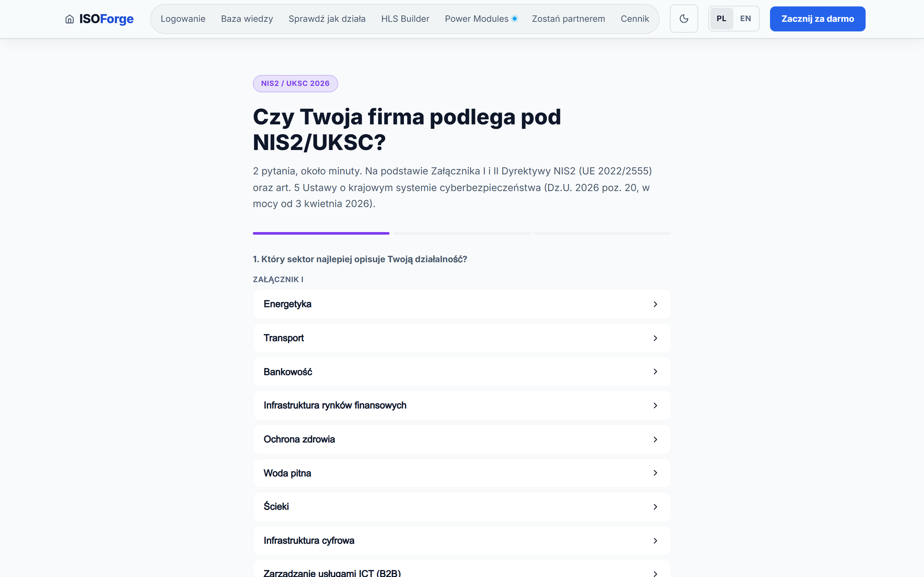Open the Baza wiedzy menu item
The height and width of the screenshot is (577, 924).
[x=247, y=19]
